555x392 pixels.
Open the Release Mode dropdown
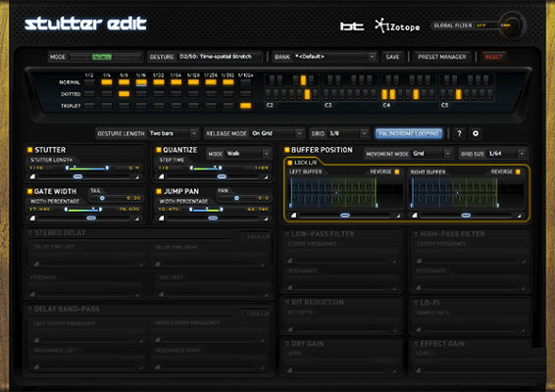277,133
